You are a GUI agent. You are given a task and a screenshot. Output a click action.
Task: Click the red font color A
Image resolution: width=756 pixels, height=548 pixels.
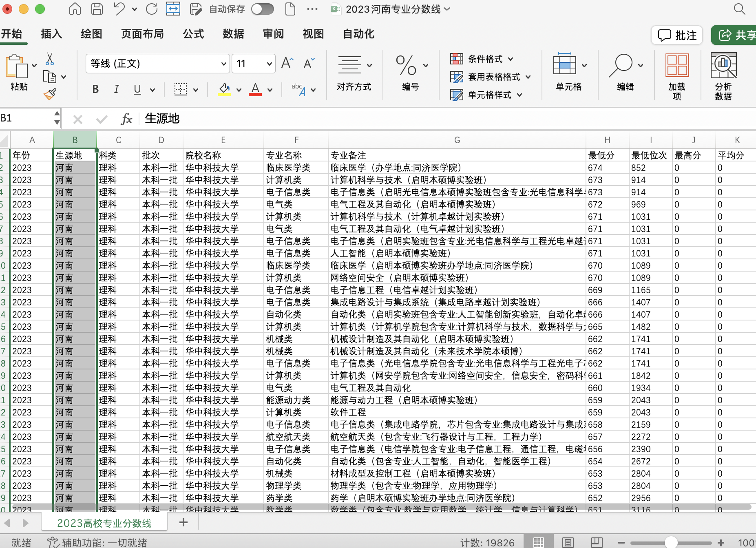tap(255, 89)
